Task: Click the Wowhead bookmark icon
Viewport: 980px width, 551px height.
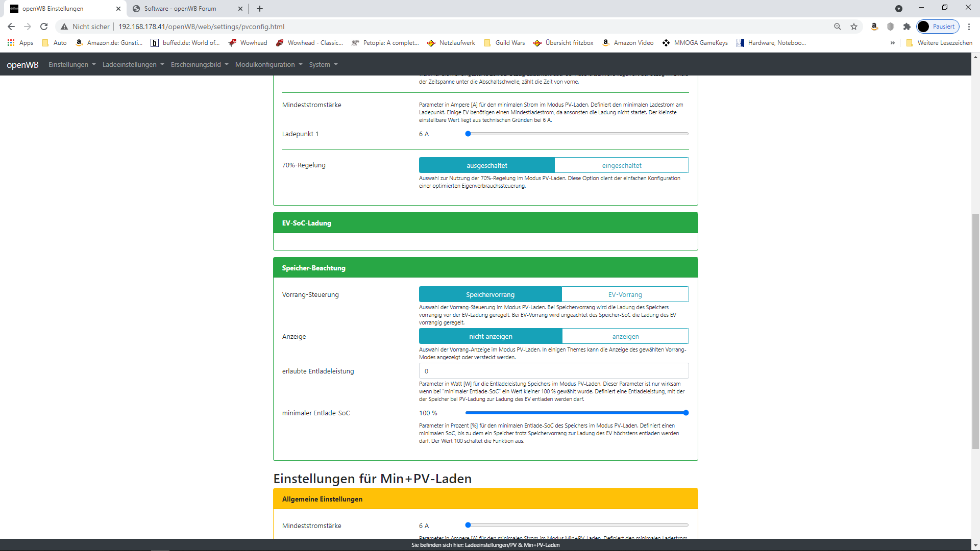Action: [x=233, y=43]
